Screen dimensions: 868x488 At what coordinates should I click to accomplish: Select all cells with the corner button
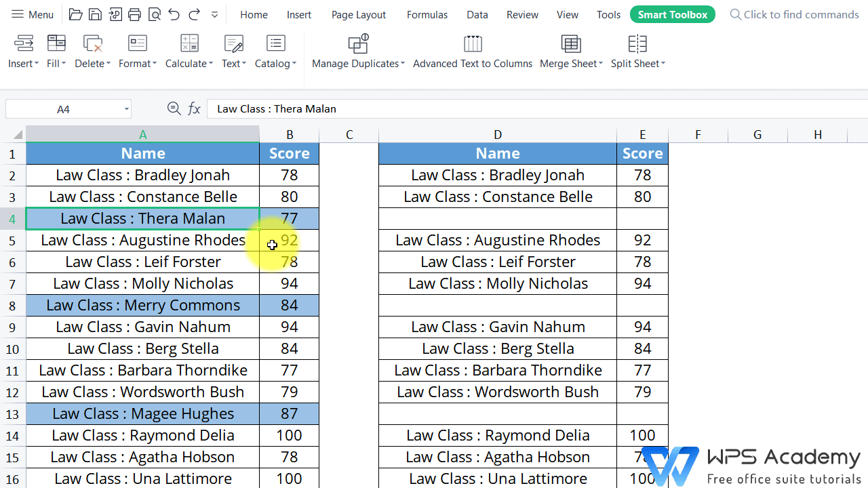pyautogui.click(x=13, y=134)
